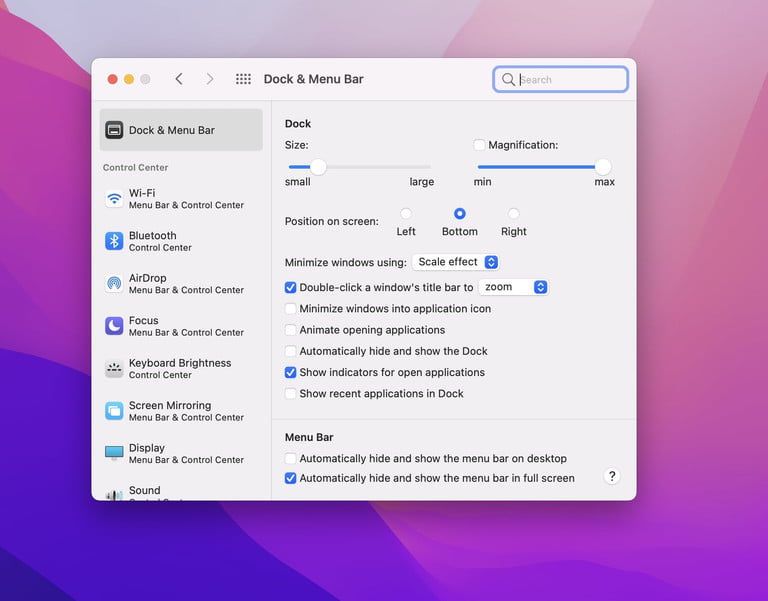768x601 pixels.
Task: Open AirDrop settings via its icon
Action: tap(114, 284)
